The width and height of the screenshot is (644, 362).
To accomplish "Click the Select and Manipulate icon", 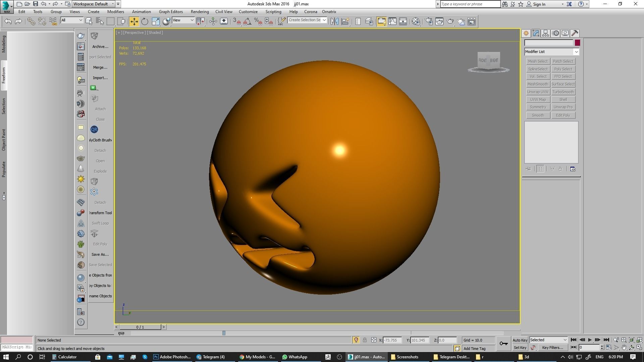I will pyautogui.click(x=213, y=21).
